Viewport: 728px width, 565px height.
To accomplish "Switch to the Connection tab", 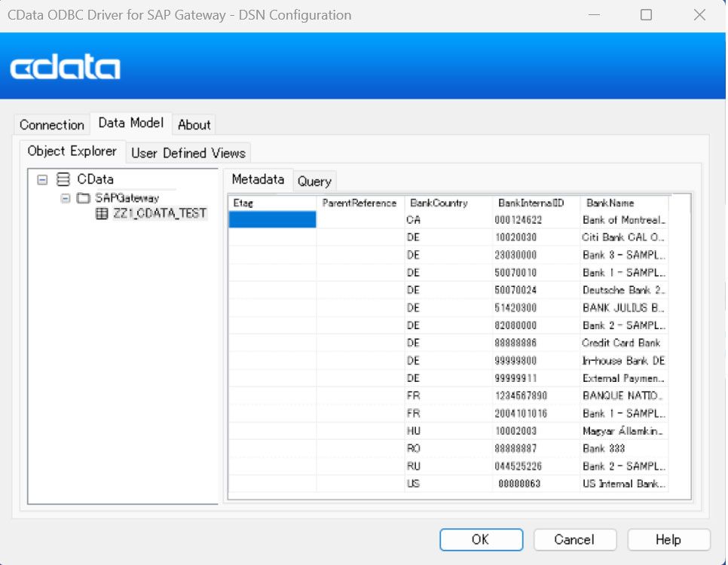I will coord(50,124).
